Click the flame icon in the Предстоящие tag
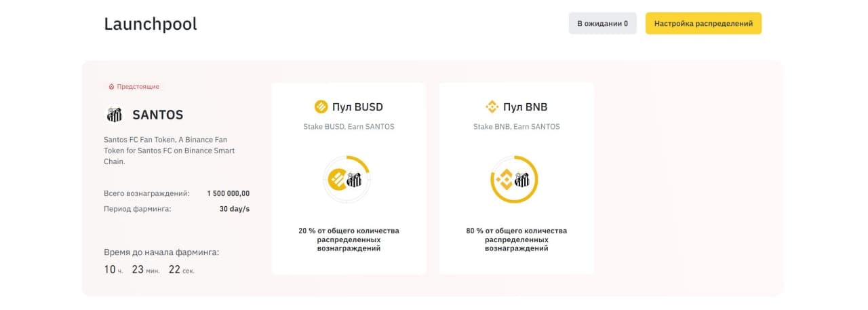 pyautogui.click(x=111, y=87)
